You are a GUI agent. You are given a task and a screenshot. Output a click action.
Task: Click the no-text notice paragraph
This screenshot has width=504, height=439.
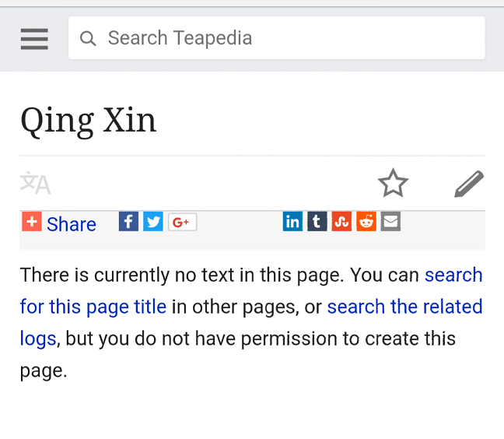(252, 323)
